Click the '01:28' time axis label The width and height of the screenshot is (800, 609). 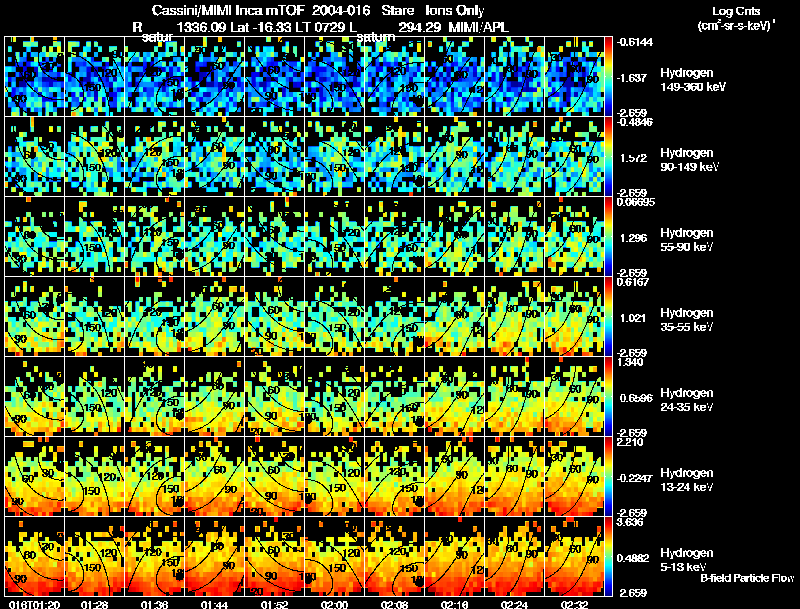(94, 604)
